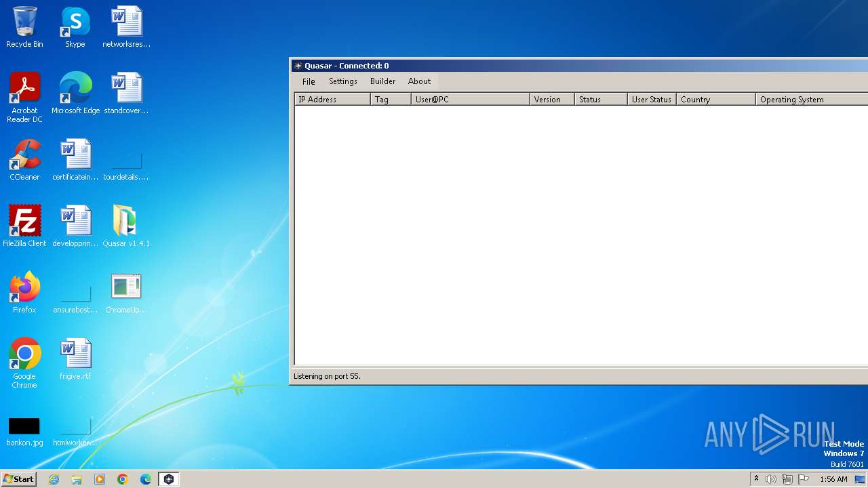Open the Recycle Bin desktop icon
The width and height of the screenshot is (868, 488).
pos(24,27)
